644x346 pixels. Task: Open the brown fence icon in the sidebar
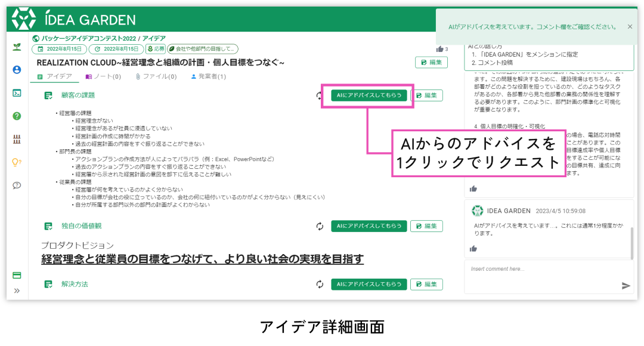click(x=17, y=140)
